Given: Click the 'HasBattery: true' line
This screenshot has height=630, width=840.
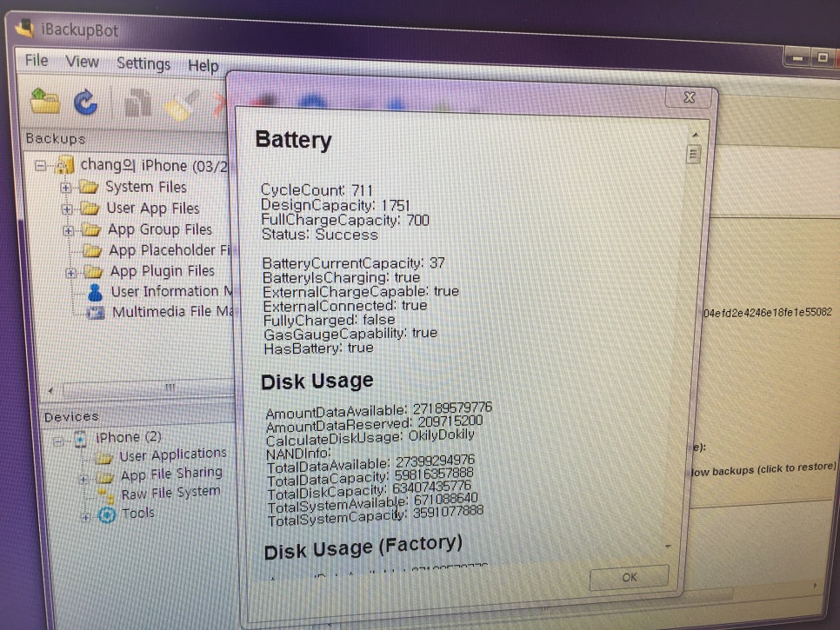Looking at the screenshot, I should (319, 348).
